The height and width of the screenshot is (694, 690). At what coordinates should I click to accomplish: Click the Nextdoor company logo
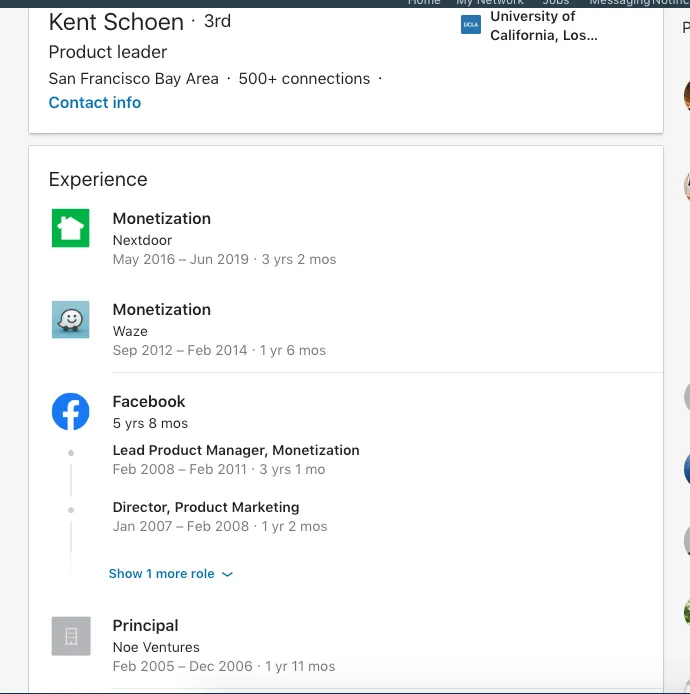point(70,228)
